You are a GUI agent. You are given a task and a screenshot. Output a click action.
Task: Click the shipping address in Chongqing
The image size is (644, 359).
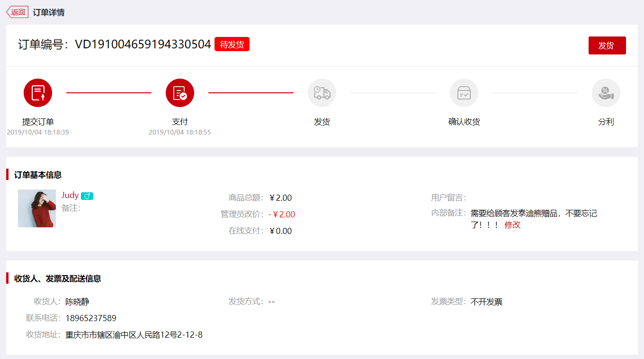pyautogui.click(x=134, y=334)
